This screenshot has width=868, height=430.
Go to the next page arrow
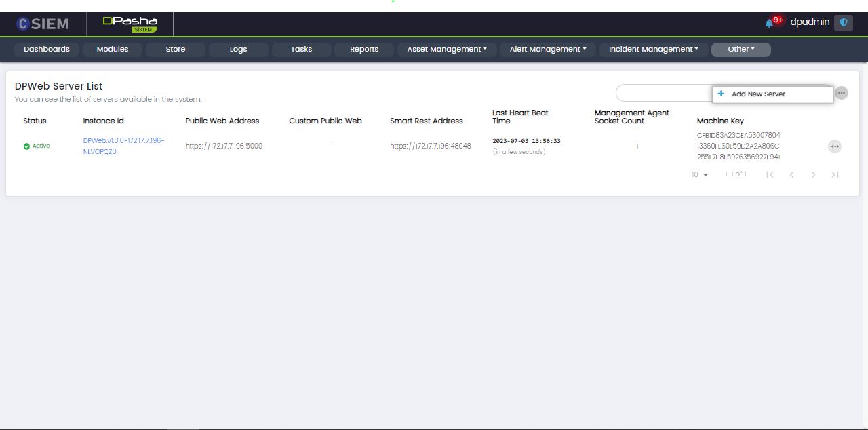point(813,175)
